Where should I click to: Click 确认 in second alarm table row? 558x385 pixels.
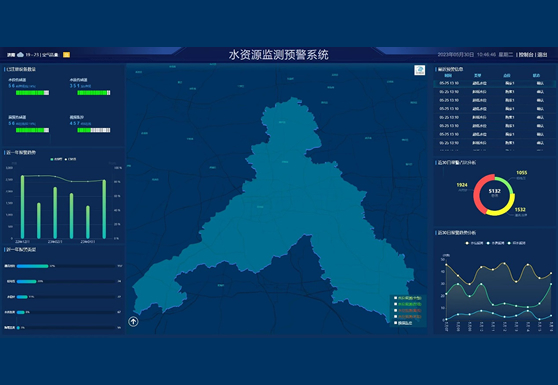point(540,92)
